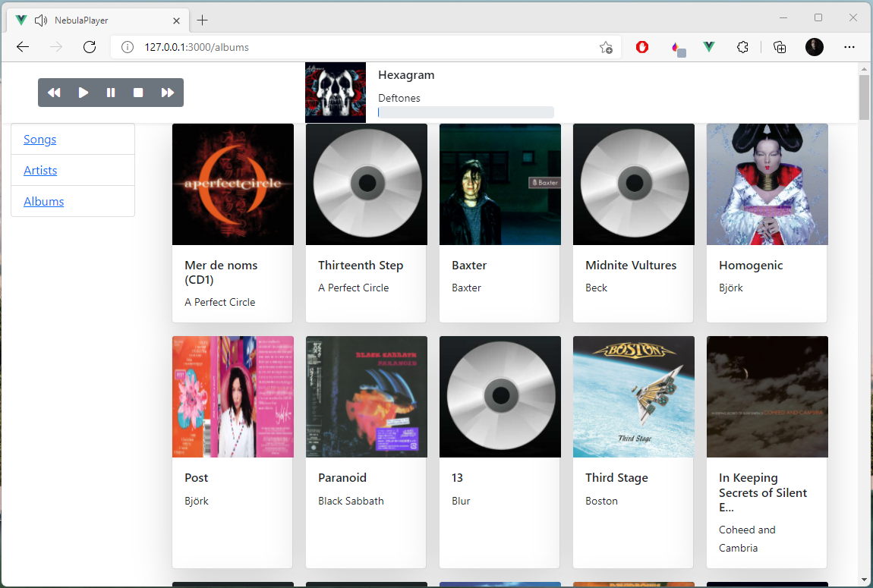Click the Deftones artist name in player
The width and height of the screenshot is (873, 588).
pyautogui.click(x=399, y=98)
